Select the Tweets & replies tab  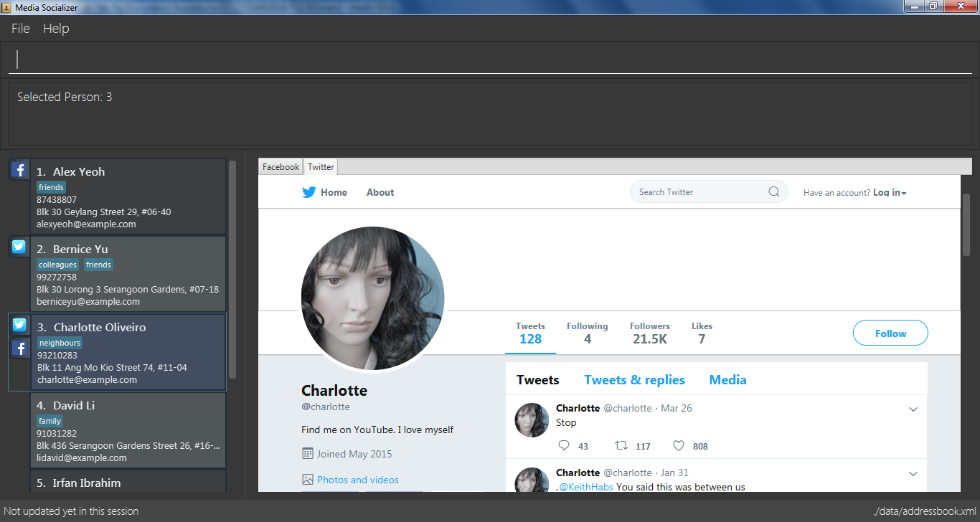634,380
